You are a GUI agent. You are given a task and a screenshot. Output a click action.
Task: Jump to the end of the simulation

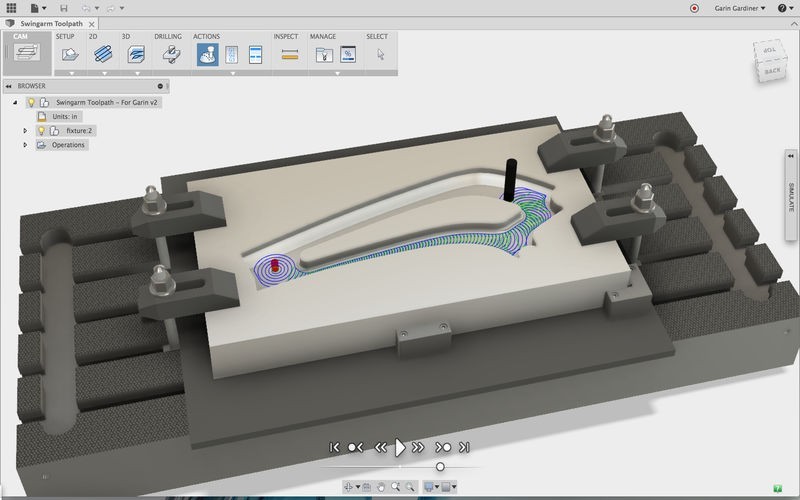(x=465, y=447)
